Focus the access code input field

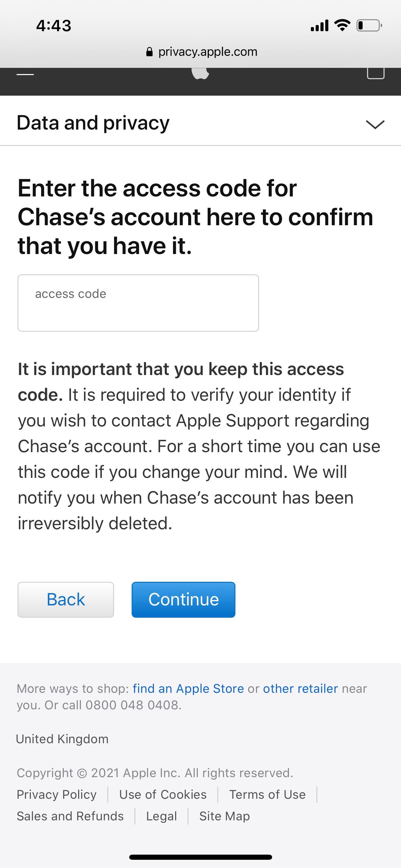click(x=138, y=303)
